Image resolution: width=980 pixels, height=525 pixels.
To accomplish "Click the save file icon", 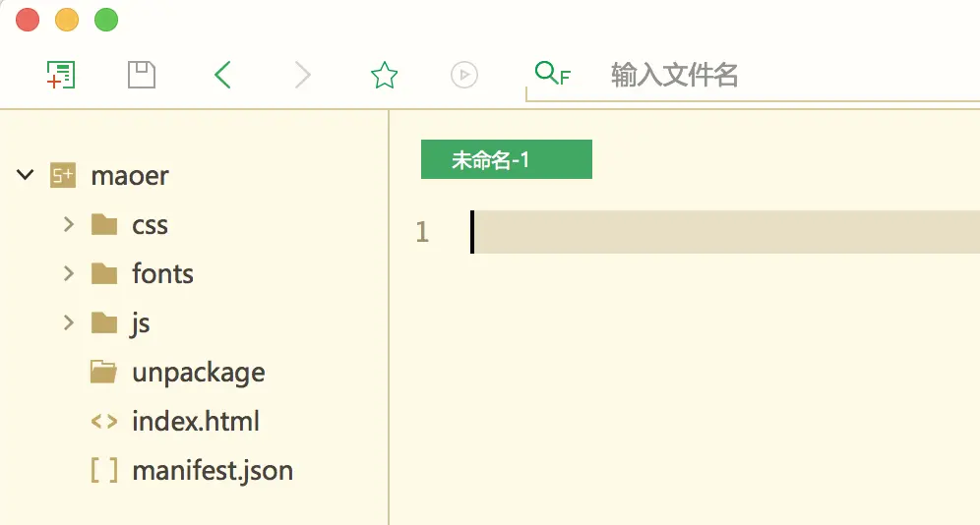I will point(143,75).
